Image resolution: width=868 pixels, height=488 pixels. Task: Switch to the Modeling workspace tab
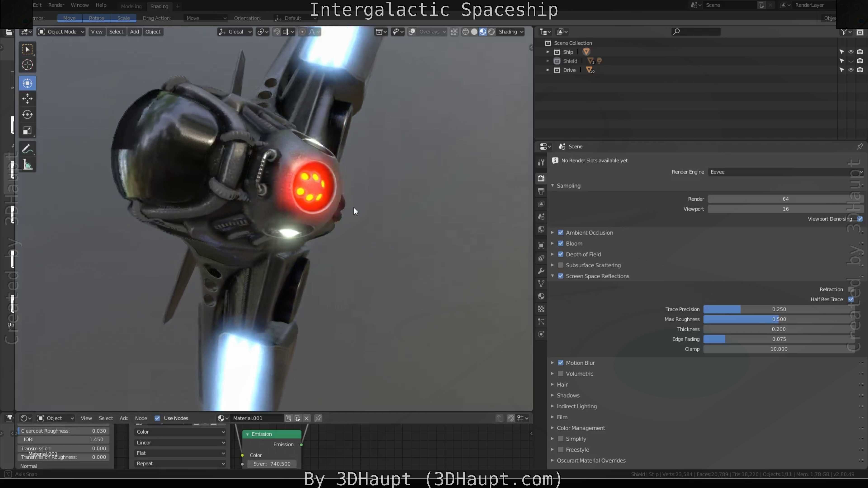pos(131,6)
